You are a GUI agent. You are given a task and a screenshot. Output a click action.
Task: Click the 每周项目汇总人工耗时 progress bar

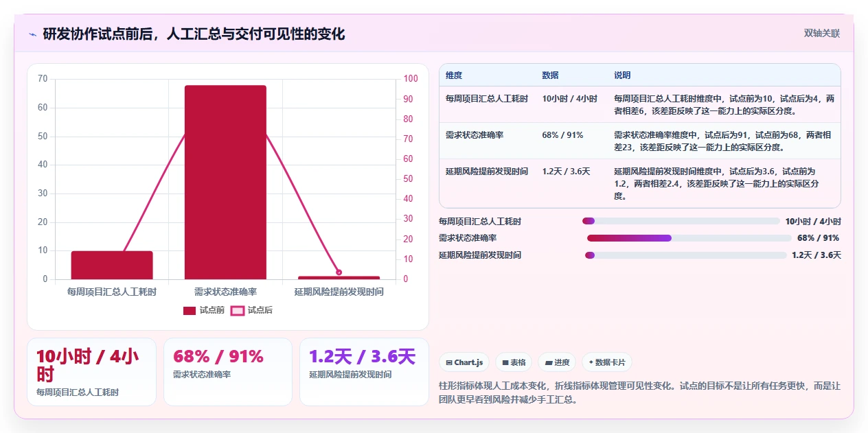point(681,221)
